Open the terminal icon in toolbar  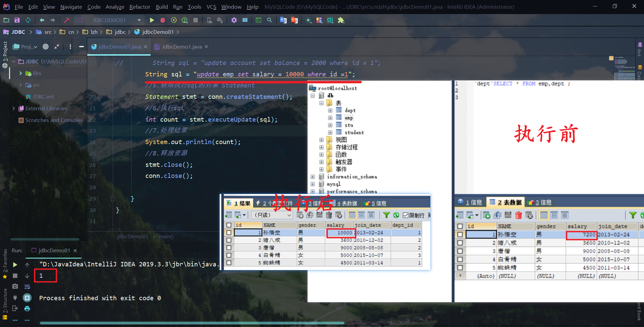click(x=259, y=20)
